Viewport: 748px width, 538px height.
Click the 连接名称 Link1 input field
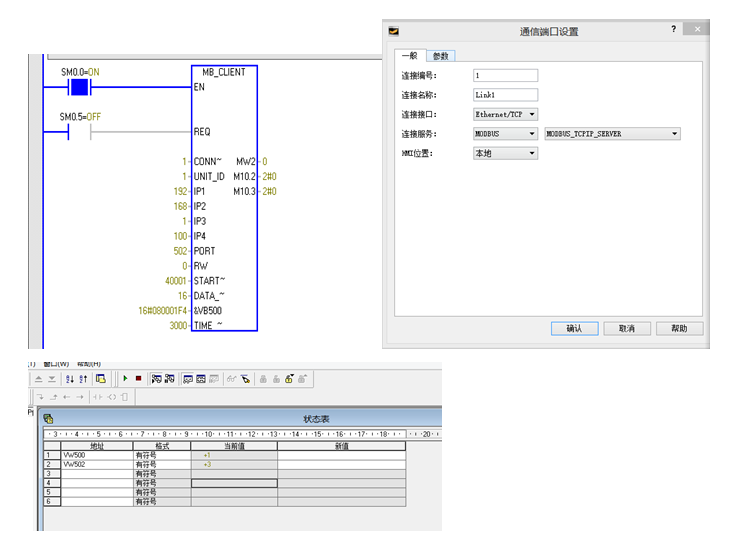tap(505, 95)
